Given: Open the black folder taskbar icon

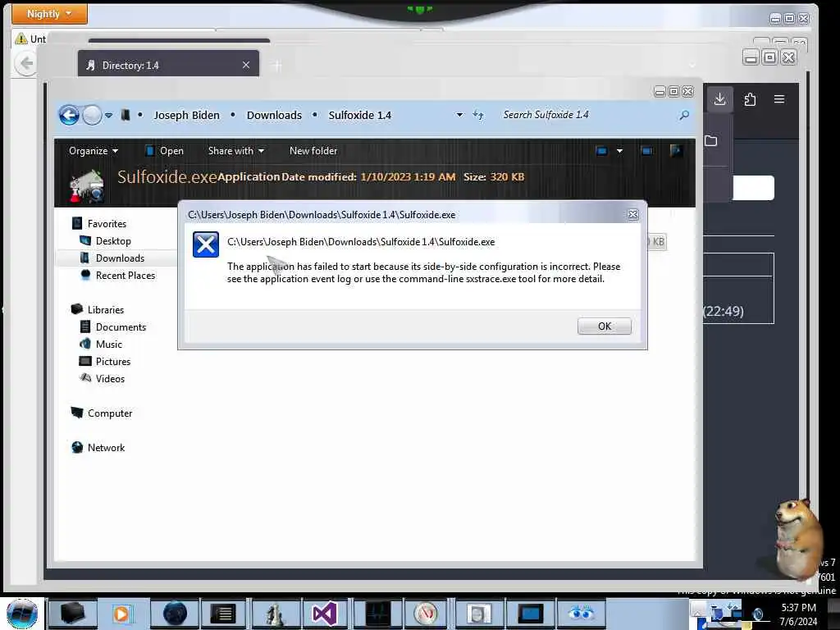Looking at the screenshot, I should (72, 614).
